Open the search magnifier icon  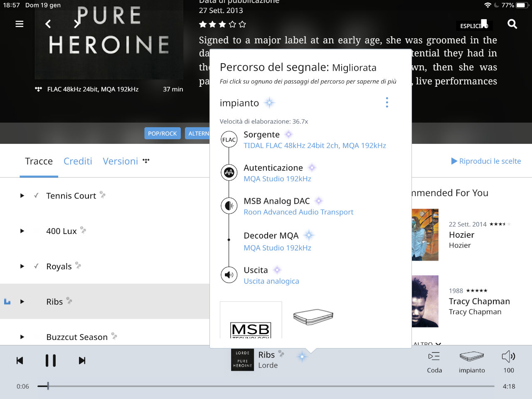512,24
